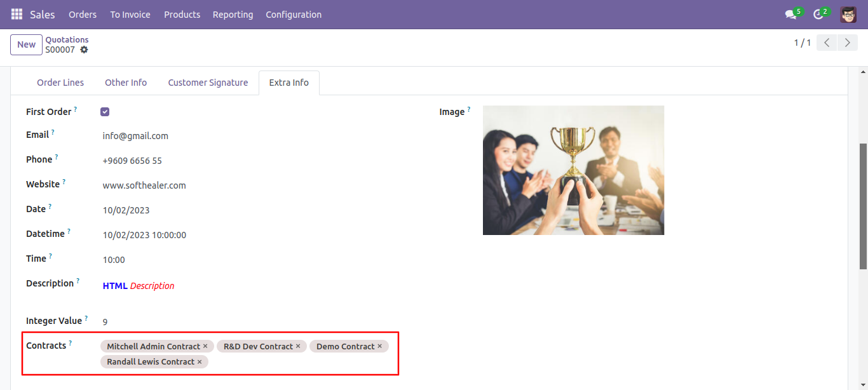Click the HTML Description text
Screen dimensions: 868x390
(139, 286)
